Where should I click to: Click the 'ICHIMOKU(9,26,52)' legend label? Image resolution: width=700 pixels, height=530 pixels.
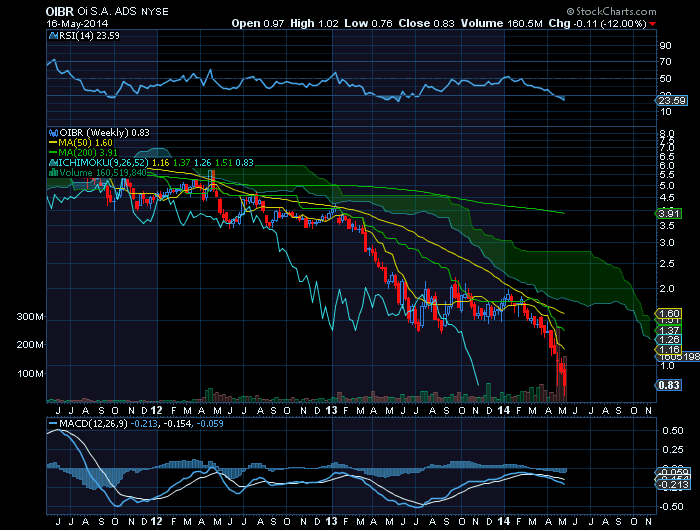coord(103,163)
